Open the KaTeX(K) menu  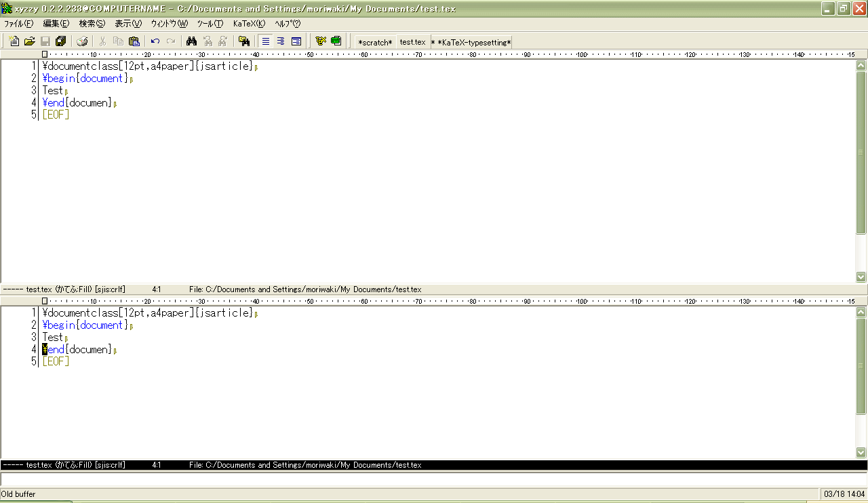[x=249, y=23]
